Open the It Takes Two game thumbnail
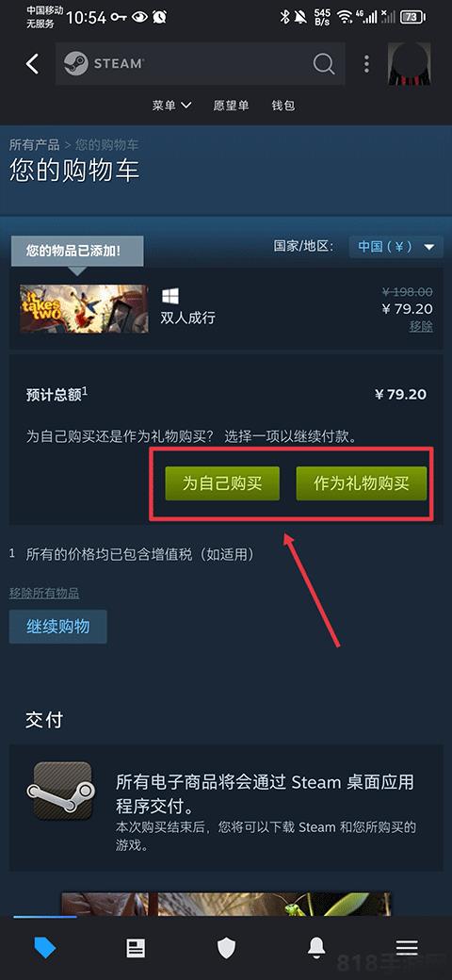452x980 pixels. (85, 309)
